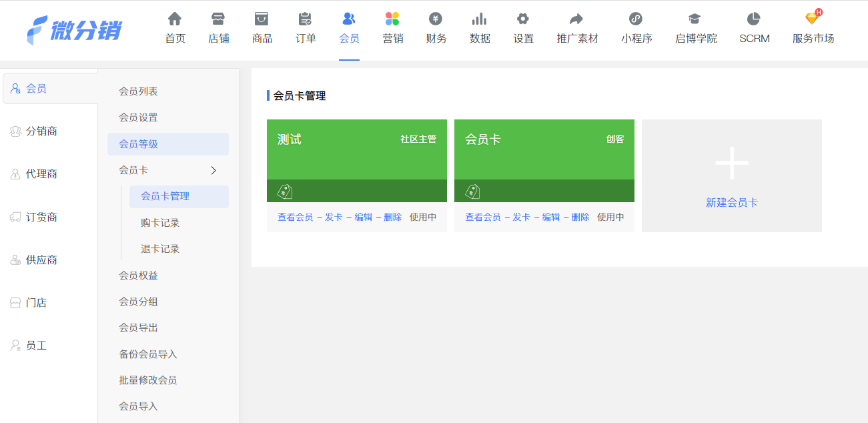Click 删除 link on the 测试 card
The height and width of the screenshot is (423, 868).
tap(393, 217)
